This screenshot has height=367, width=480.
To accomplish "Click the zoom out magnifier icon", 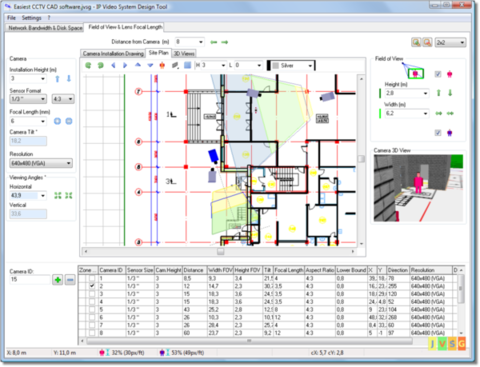I will pyautogui.click(x=427, y=42).
